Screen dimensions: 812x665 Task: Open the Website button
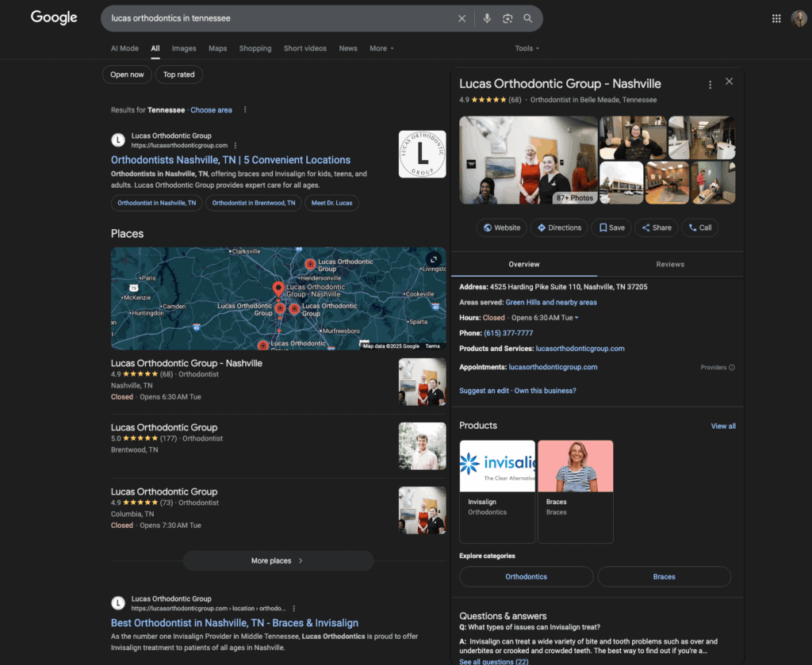tap(502, 227)
